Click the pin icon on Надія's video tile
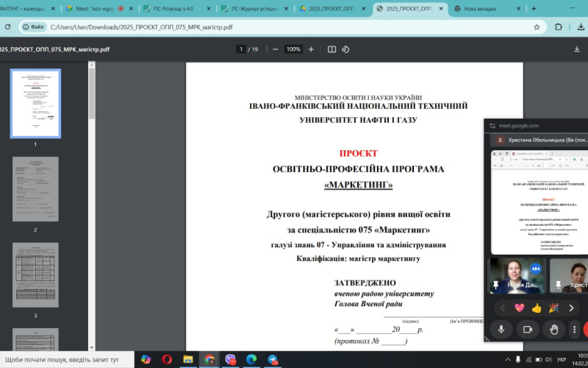 pos(495,285)
